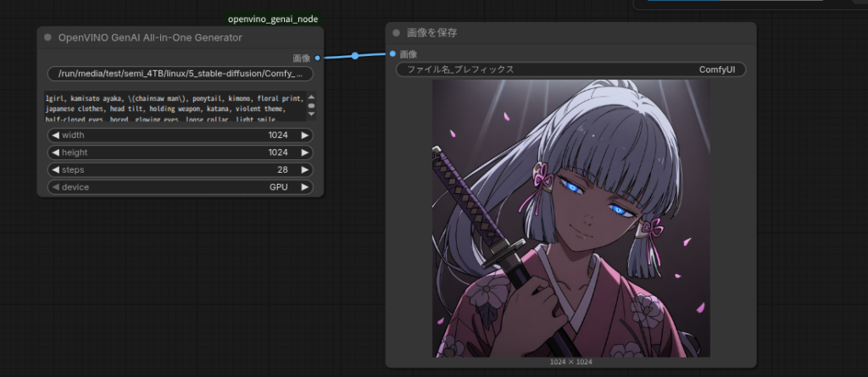This screenshot has height=377, width=868.
Task: Increase steps with the right arrow
Action: 304,169
